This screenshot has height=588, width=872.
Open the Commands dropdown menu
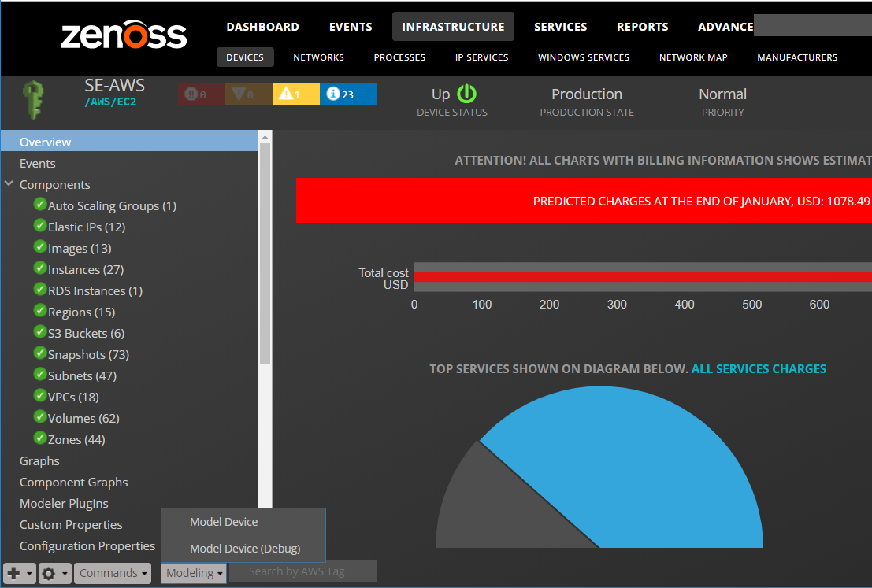[113, 574]
